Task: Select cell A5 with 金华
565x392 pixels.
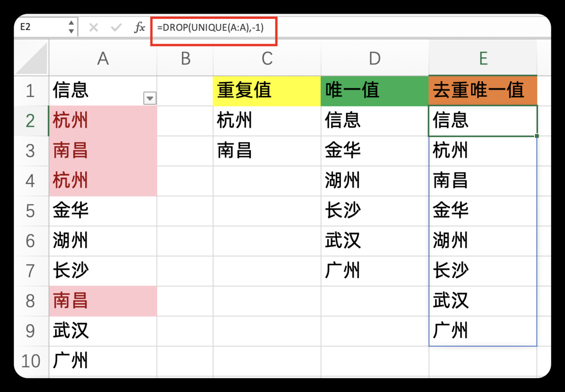Action: click(103, 211)
